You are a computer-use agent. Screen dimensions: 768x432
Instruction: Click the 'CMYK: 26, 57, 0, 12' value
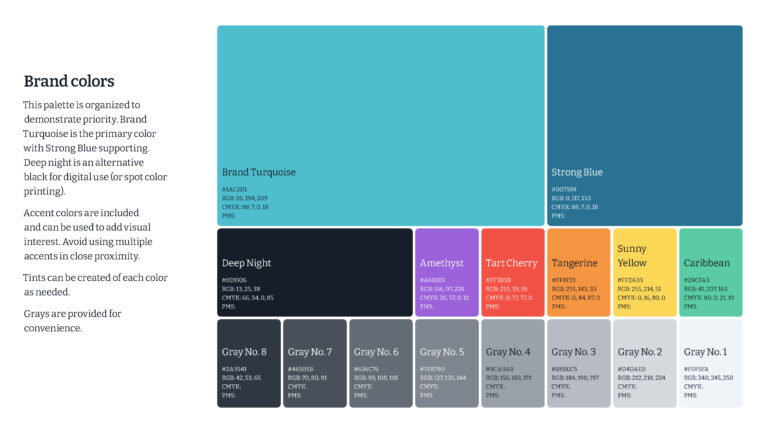[x=444, y=298]
